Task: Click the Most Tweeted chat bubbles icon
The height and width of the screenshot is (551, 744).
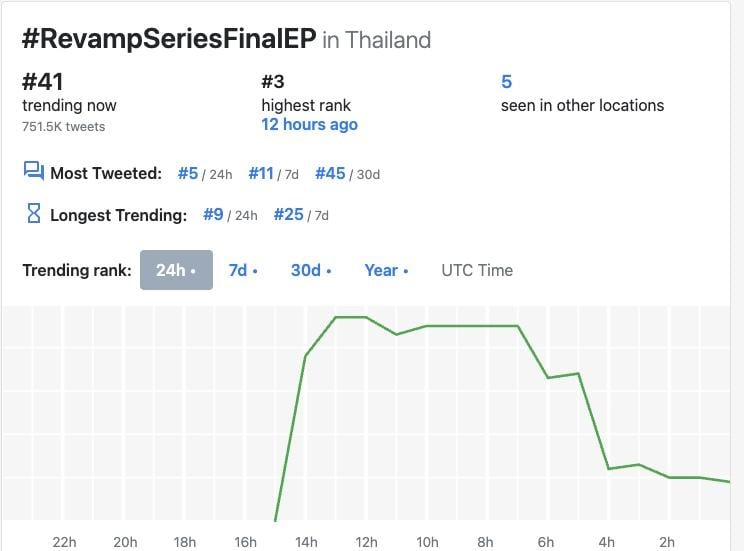Action: pos(33,172)
